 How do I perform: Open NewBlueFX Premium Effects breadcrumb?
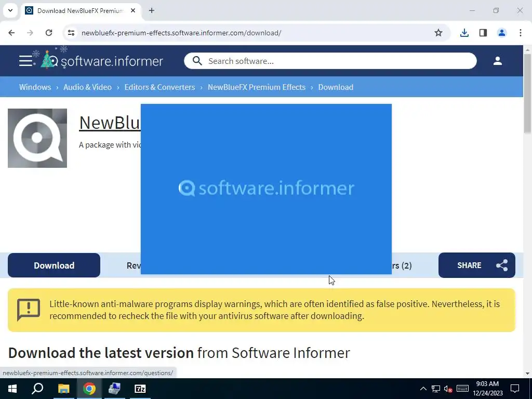tap(257, 87)
